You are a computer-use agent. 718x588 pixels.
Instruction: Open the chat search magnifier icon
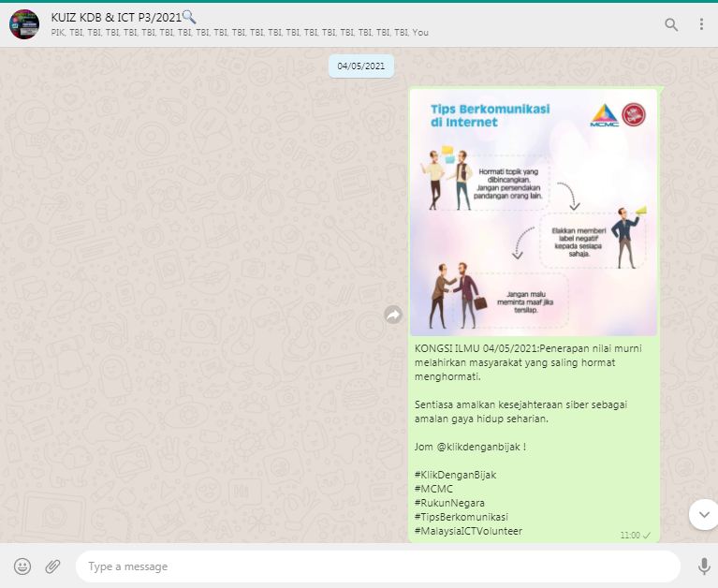[x=671, y=24]
